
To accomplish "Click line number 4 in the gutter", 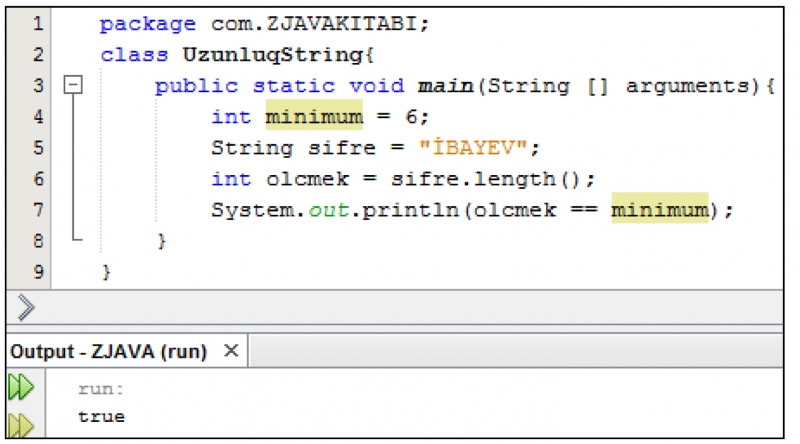I will click(x=37, y=117).
